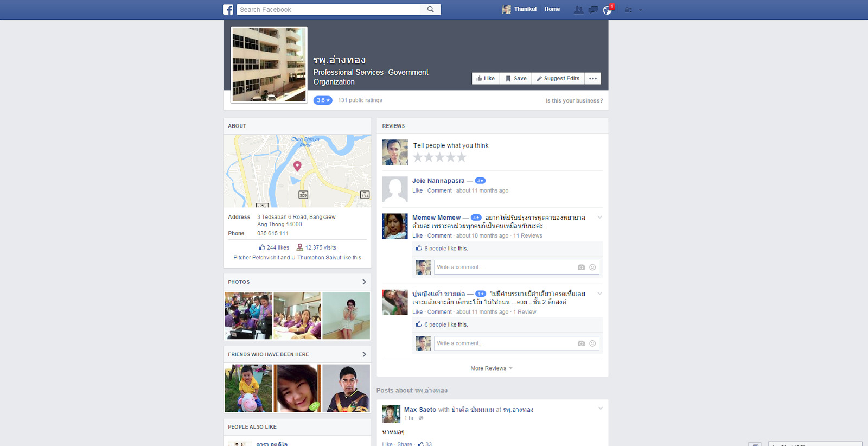Click the Facebook logo icon
The height and width of the screenshot is (446, 868).
tap(228, 10)
